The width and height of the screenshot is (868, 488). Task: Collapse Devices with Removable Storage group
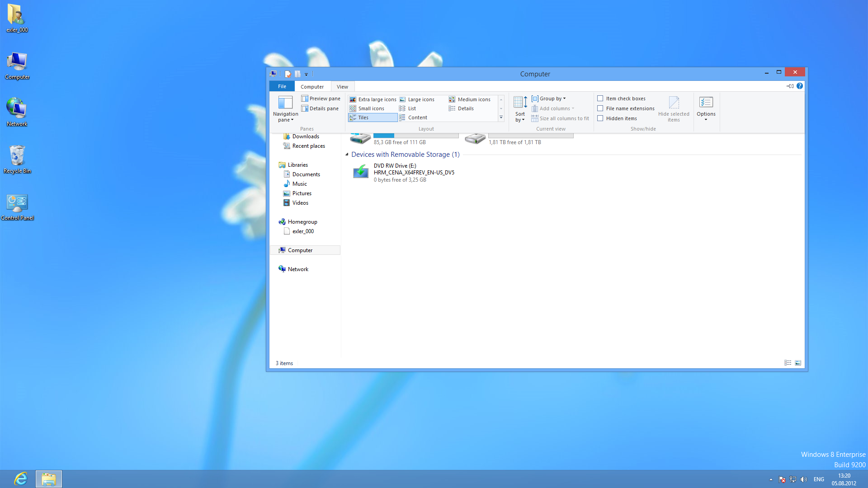tap(347, 155)
